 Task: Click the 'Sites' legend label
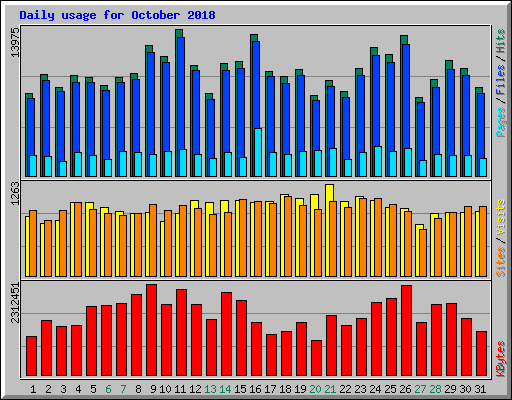tap(500, 262)
